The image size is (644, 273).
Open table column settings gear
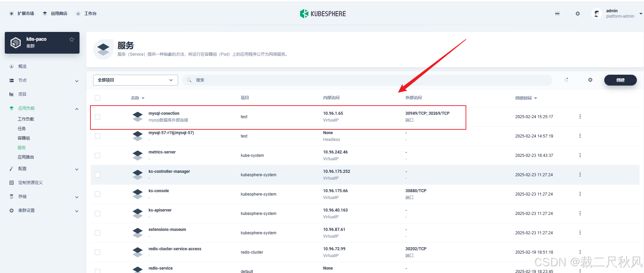click(x=590, y=80)
